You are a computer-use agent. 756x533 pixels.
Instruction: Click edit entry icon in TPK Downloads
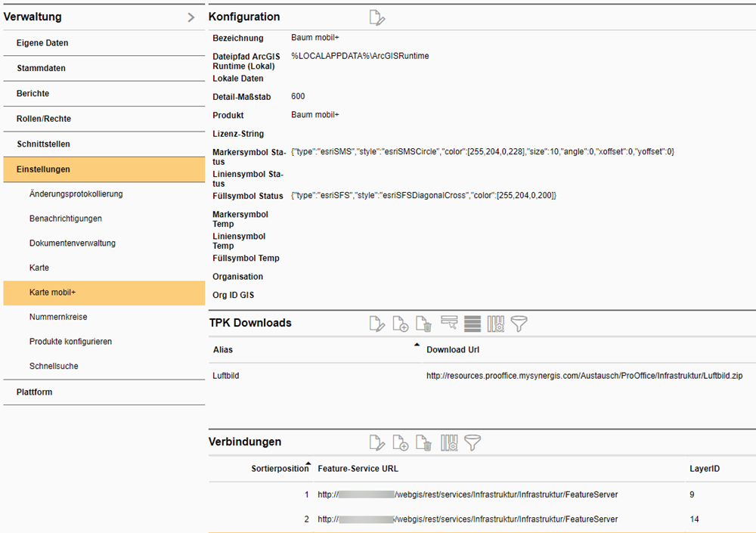tap(376, 324)
